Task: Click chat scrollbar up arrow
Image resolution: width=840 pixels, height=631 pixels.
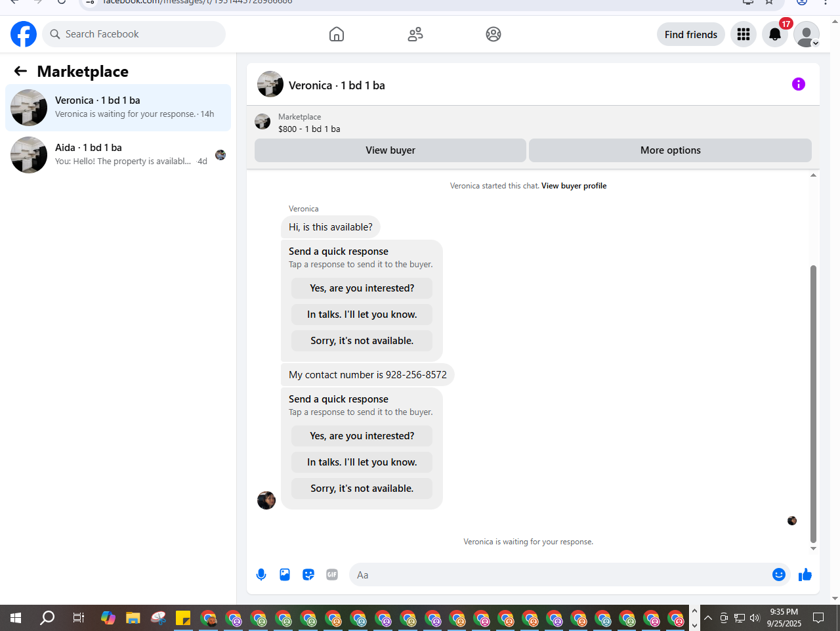Action: tap(813, 175)
